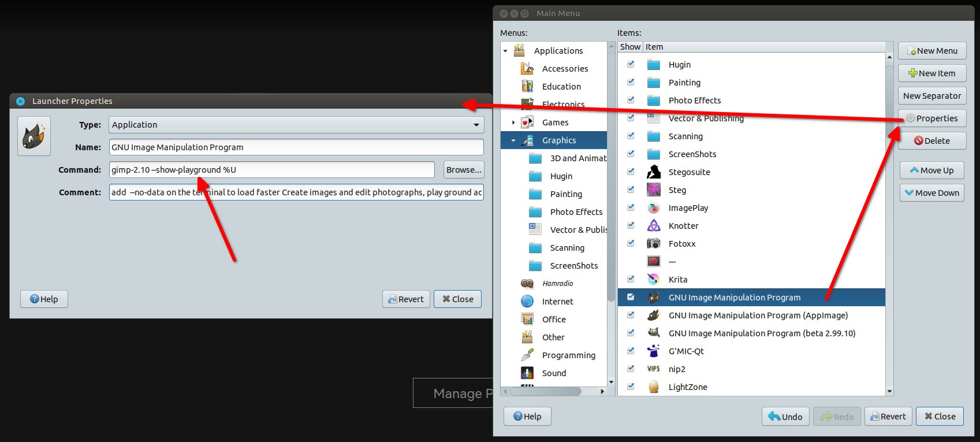Click the Fotoxx camera icon

tap(654, 244)
